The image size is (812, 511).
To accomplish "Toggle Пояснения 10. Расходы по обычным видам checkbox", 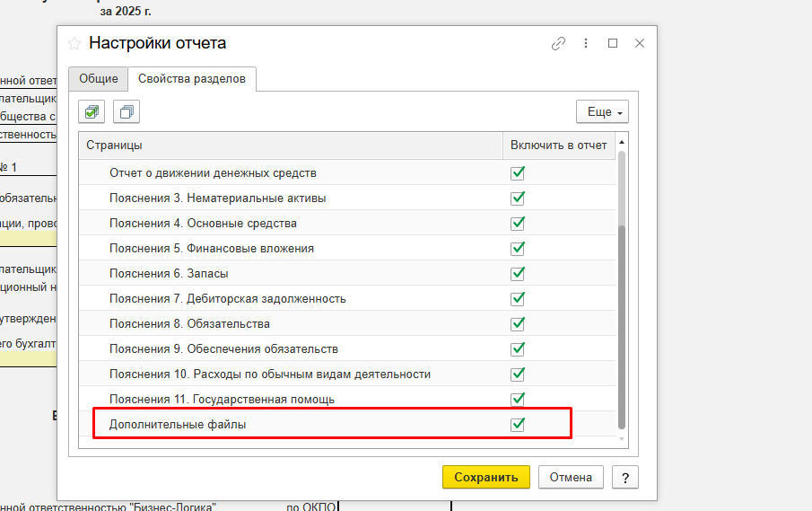I will pos(518,374).
